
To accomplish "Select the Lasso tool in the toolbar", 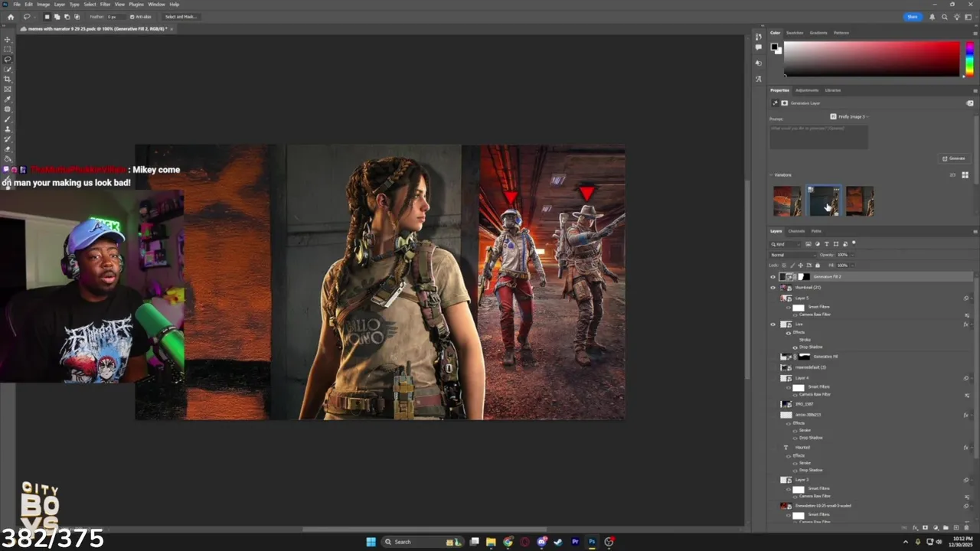I will tap(8, 59).
